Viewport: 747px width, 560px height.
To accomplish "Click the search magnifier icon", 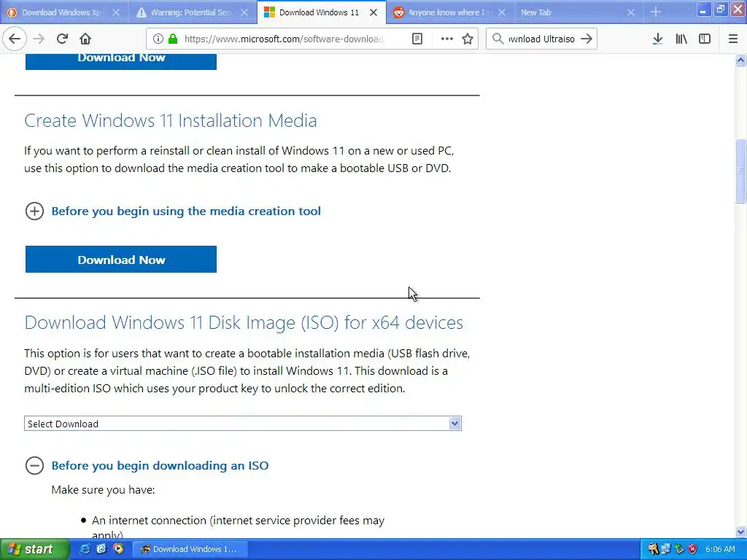I will point(498,39).
